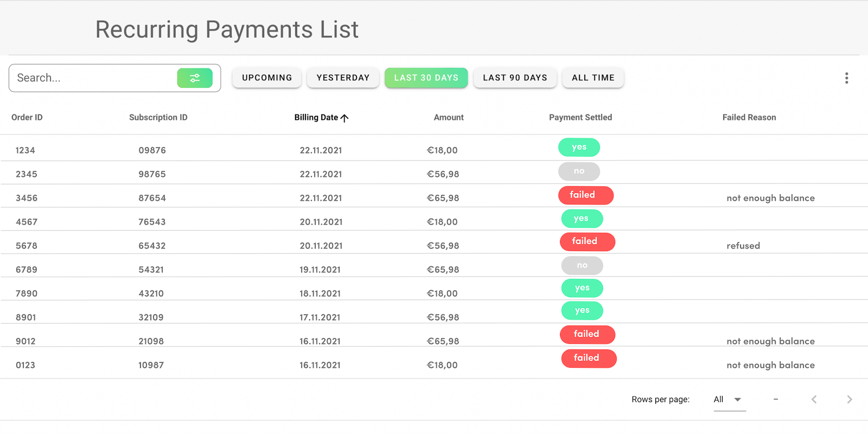Click subscription ID 09876
The image size is (868, 434).
click(x=152, y=150)
